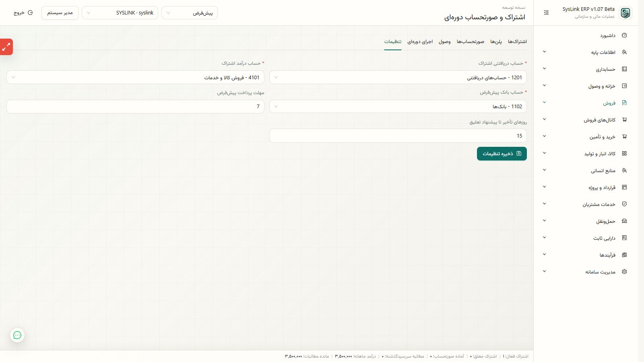This screenshot has width=644, height=362.
Task: Open the SYSLINK · syslink company selector
Action: point(120,13)
